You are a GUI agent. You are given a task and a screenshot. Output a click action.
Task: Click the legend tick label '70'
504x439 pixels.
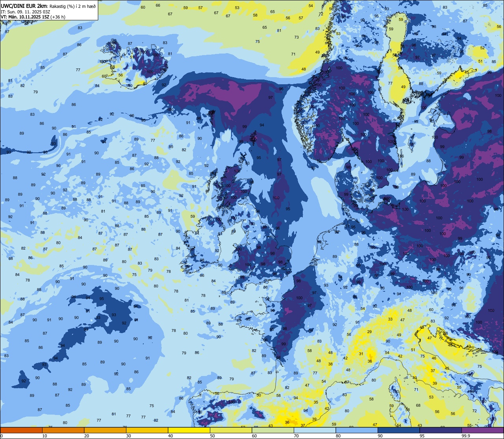(x=296, y=436)
